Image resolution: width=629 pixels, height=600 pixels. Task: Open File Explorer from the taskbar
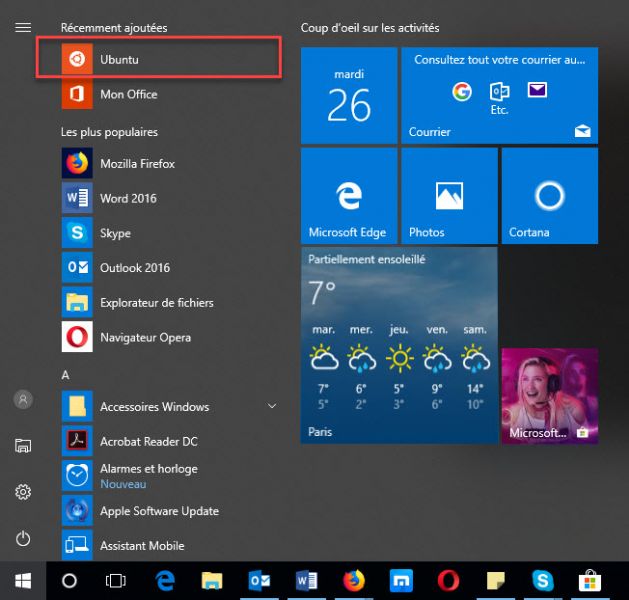pos(212,581)
